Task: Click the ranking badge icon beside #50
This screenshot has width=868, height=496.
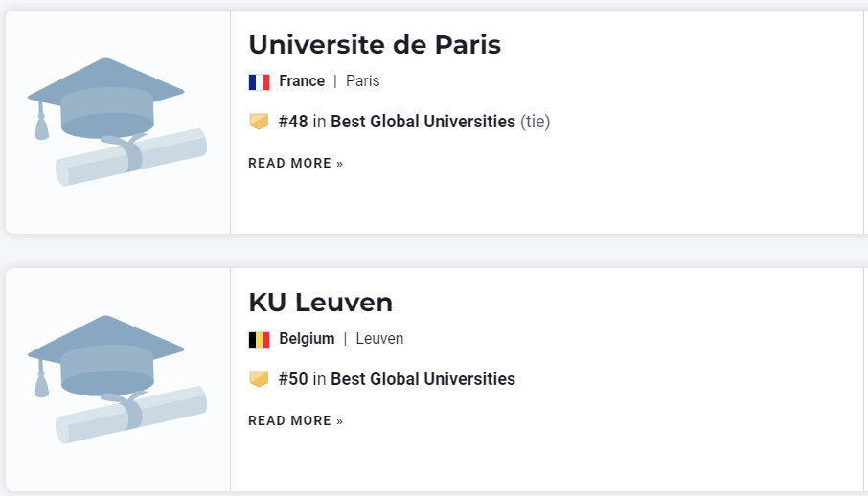Action: 259,379
